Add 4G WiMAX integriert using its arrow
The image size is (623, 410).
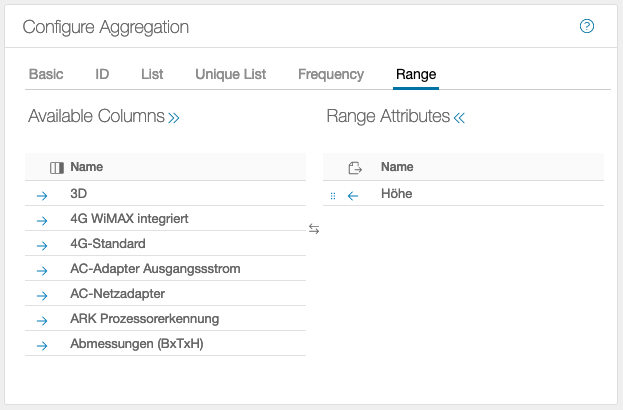(42, 220)
